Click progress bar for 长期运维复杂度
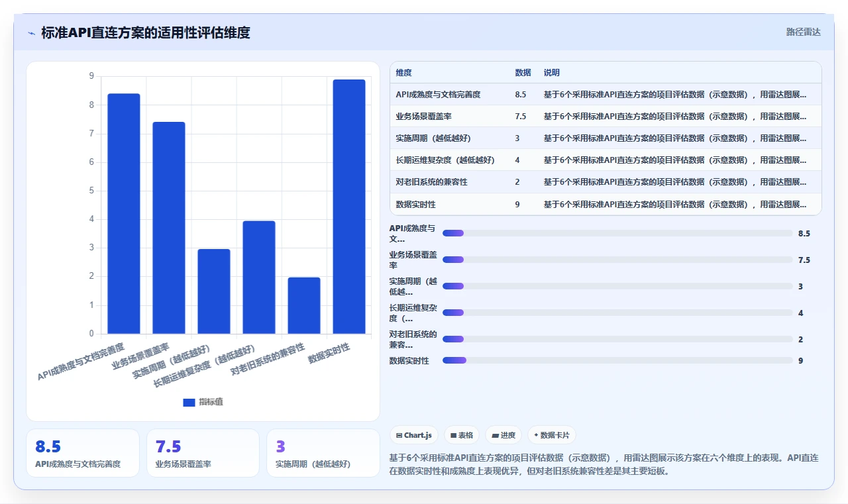This screenshot has height=504, width=848. (x=617, y=313)
